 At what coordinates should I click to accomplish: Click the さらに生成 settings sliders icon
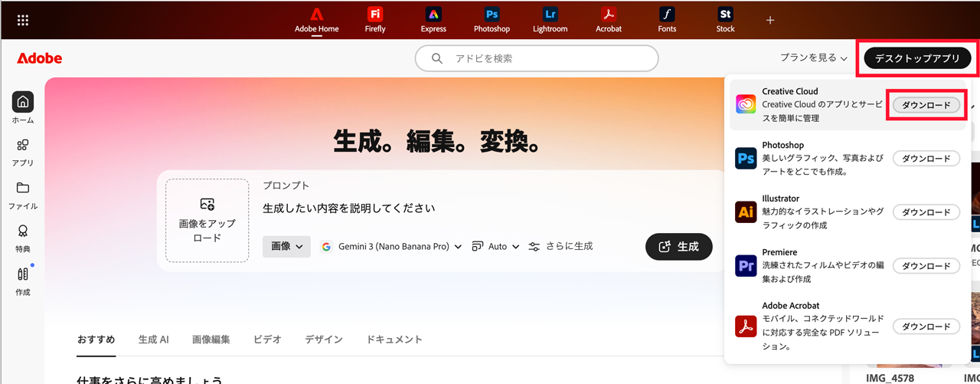[x=534, y=247]
